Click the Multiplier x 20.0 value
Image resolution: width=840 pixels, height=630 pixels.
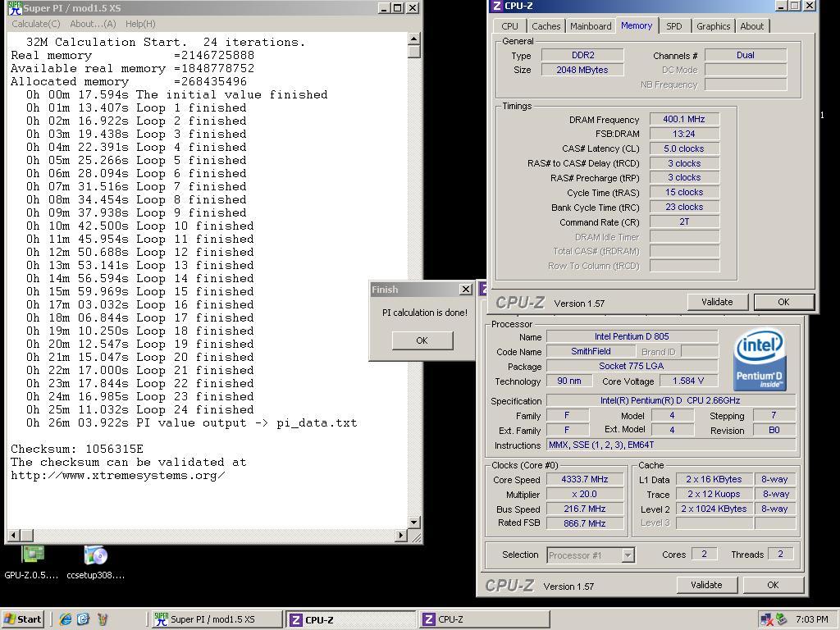(584, 494)
